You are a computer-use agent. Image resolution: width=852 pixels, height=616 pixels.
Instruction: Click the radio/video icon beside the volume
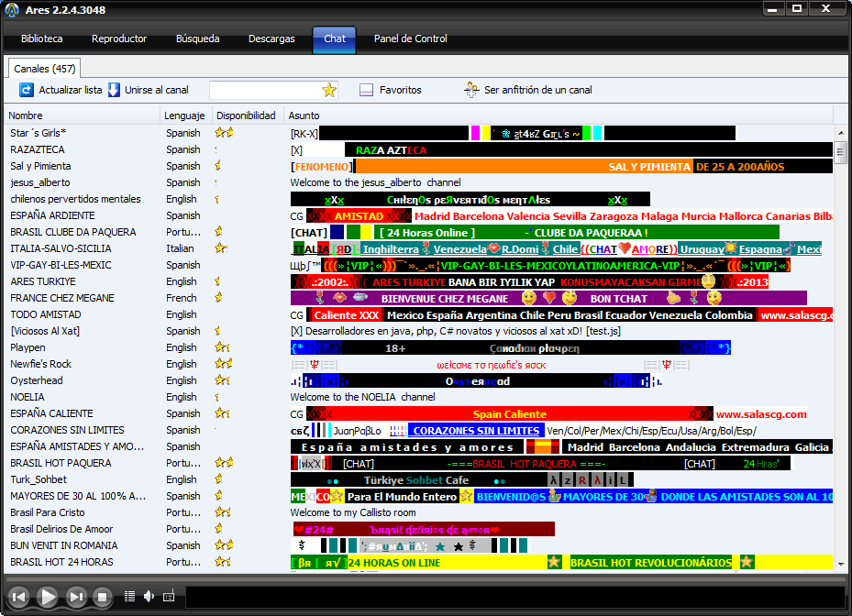[x=169, y=597]
